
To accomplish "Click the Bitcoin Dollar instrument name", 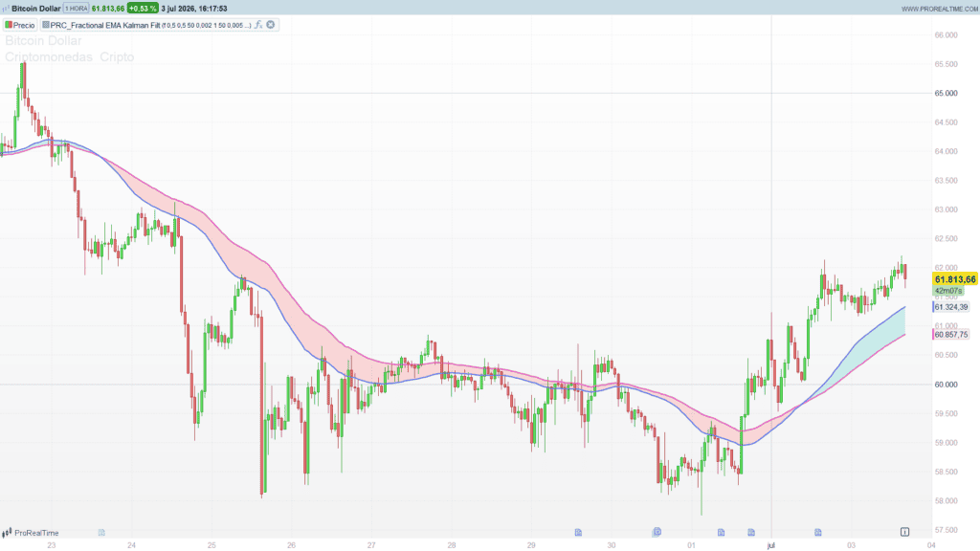I will 36,8.
